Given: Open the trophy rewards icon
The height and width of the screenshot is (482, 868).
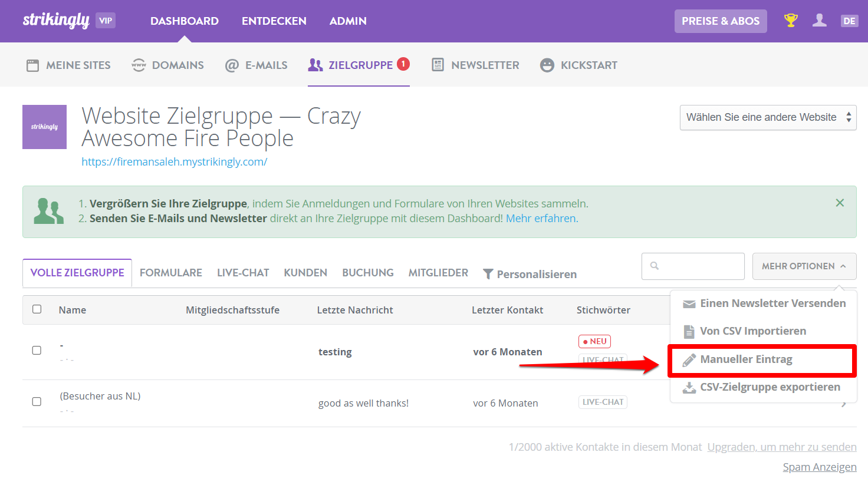Looking at the screenshot, I should click(791, 21).
